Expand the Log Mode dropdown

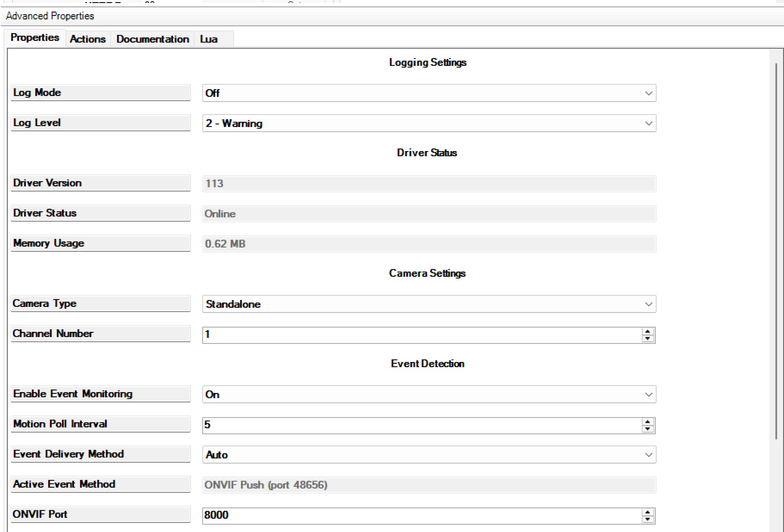(648, 93)
